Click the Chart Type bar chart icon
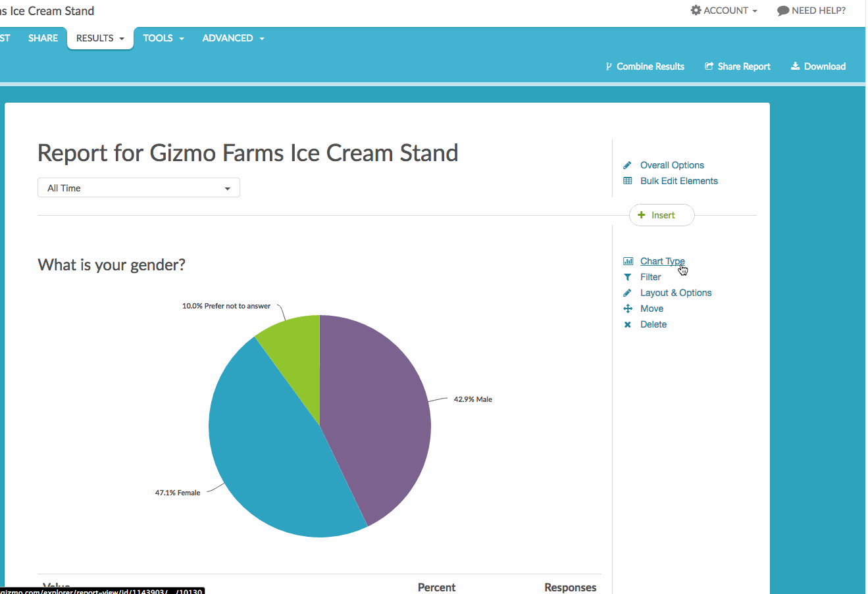The image size is (868, 594). tap(628, 261)
